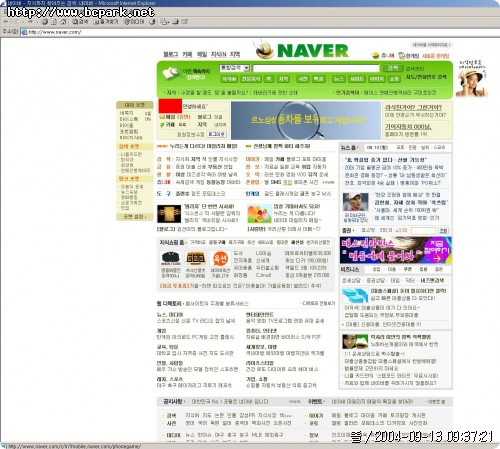Click the page icon in the address bar
Image resolution: width=500 pixels, height=449 pixels.
click(x=24, y=32)
